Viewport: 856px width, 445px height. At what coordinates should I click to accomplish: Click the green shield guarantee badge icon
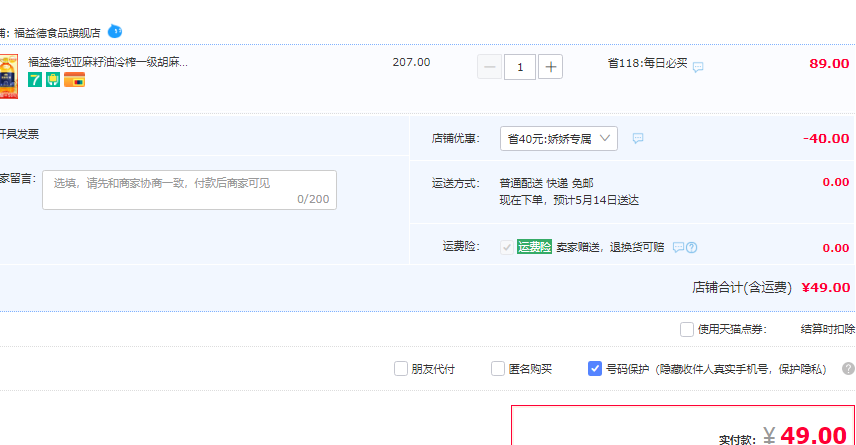(53, 80)
